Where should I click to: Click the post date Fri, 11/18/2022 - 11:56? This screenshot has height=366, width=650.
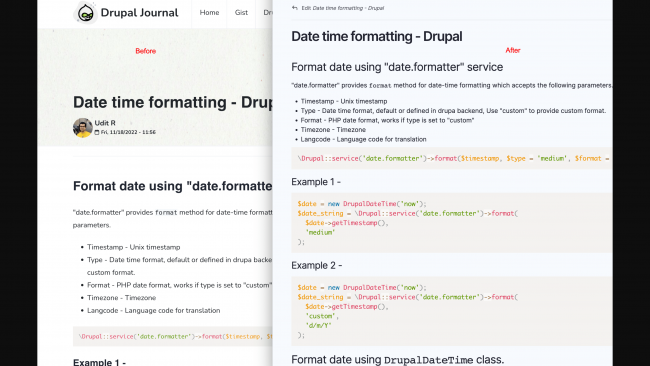point(128,132)
